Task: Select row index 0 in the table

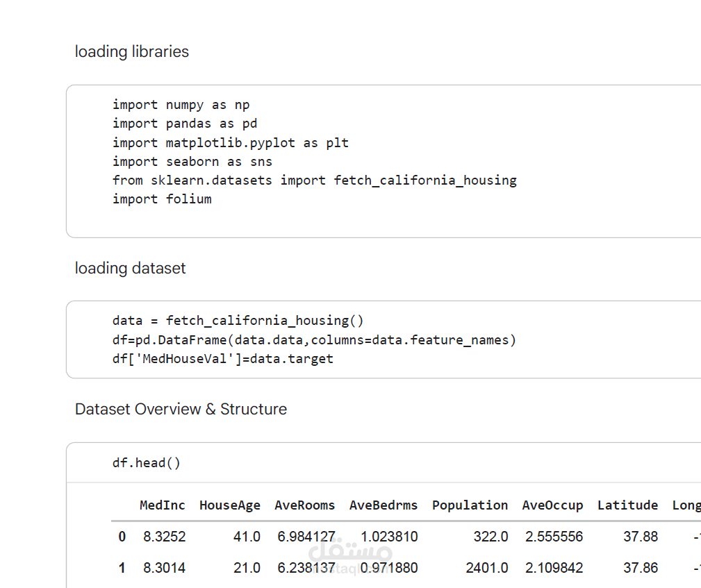Action: (x=122, y=536)
